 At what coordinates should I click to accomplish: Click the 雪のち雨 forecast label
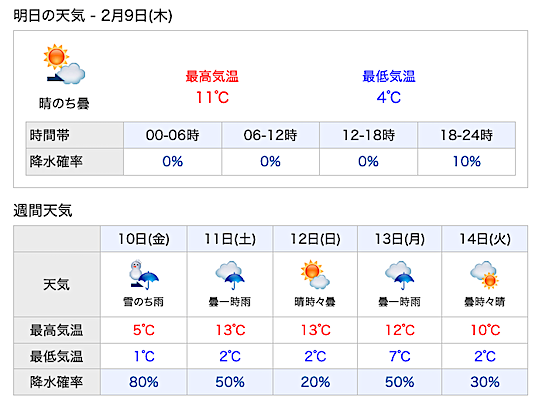tap(144, 302)
